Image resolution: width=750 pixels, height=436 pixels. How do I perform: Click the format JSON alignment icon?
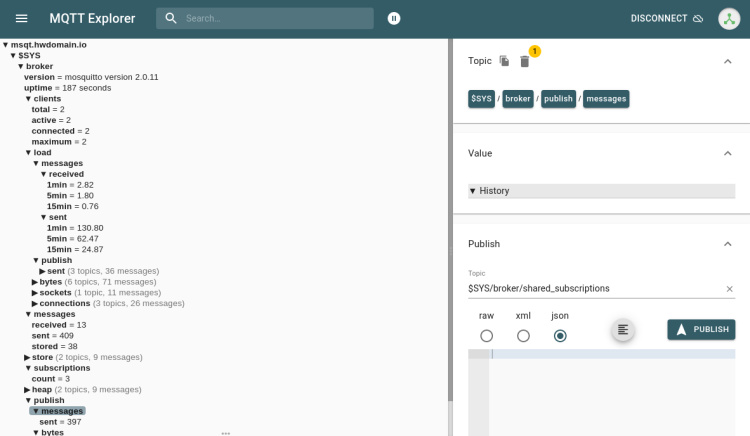pos(623,329)
